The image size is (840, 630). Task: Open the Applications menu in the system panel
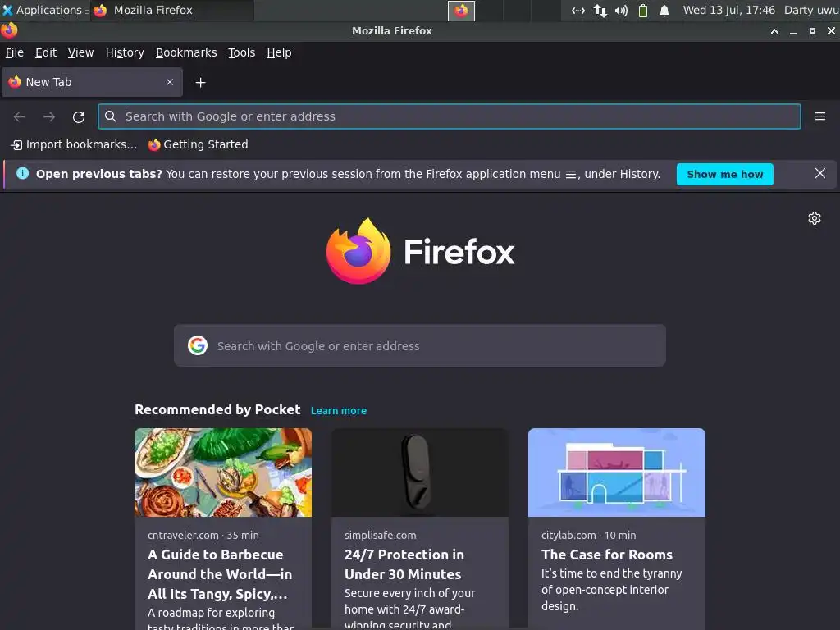[x=44, y=10]
